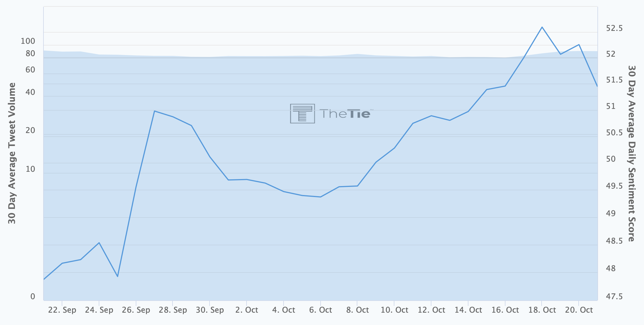Click the 47.5 tick on sentiment axis

click(614, 296)
